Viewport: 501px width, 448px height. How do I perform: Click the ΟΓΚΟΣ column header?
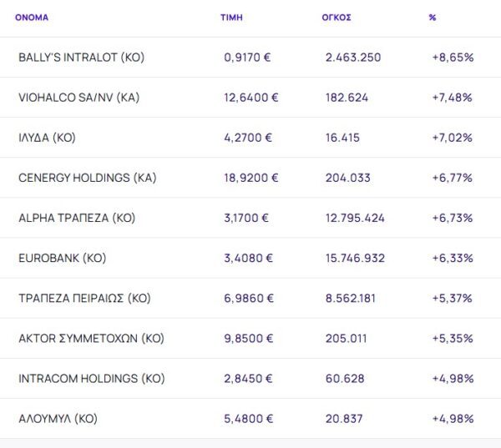click(337, 17)
